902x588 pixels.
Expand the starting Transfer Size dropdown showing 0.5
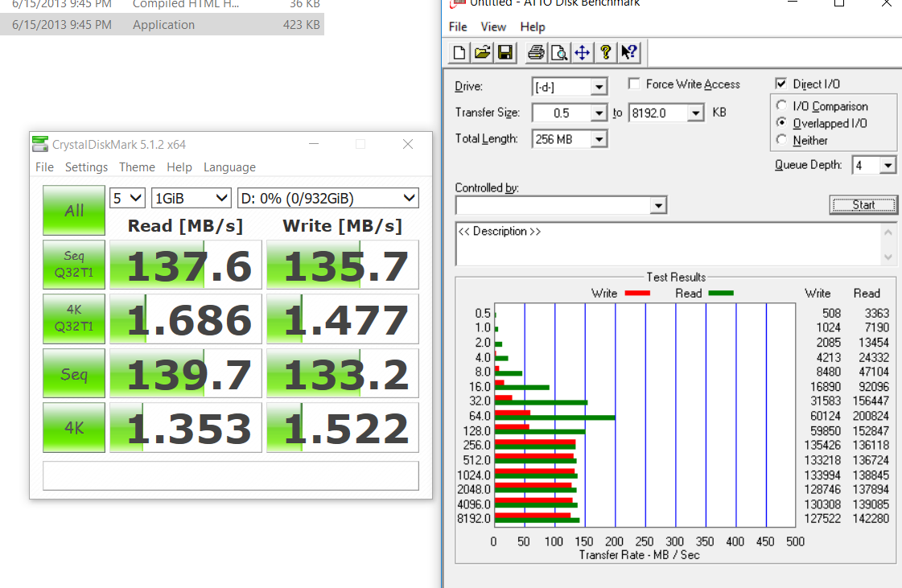pos(599,113)
